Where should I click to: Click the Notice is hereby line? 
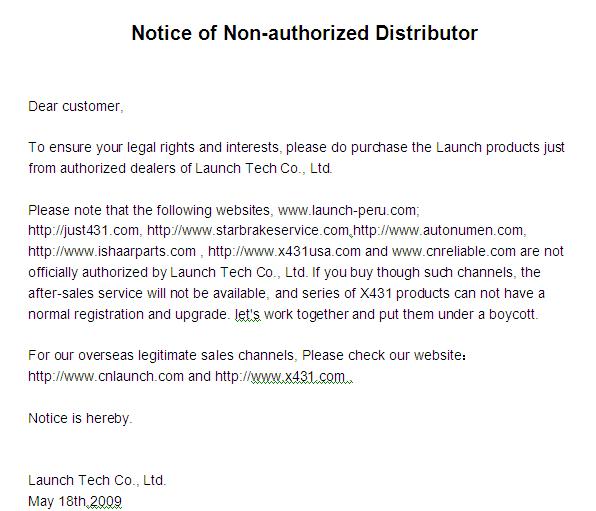coord(80,418)
